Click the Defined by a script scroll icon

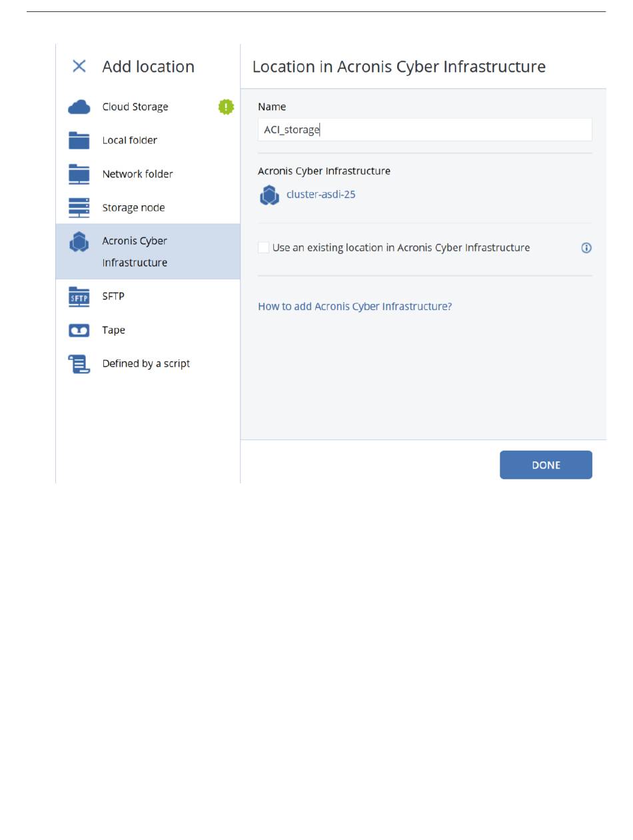pyautogui.click(x=79, y=364)
